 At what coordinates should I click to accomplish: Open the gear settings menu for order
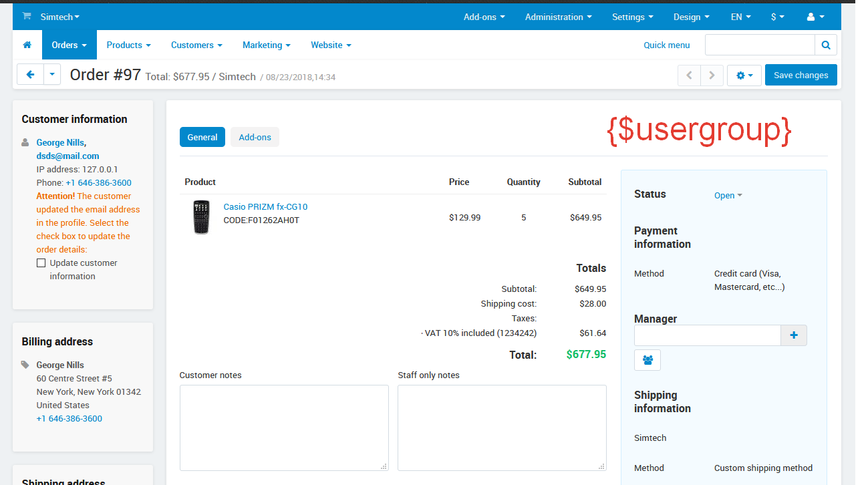pos(744,75)
